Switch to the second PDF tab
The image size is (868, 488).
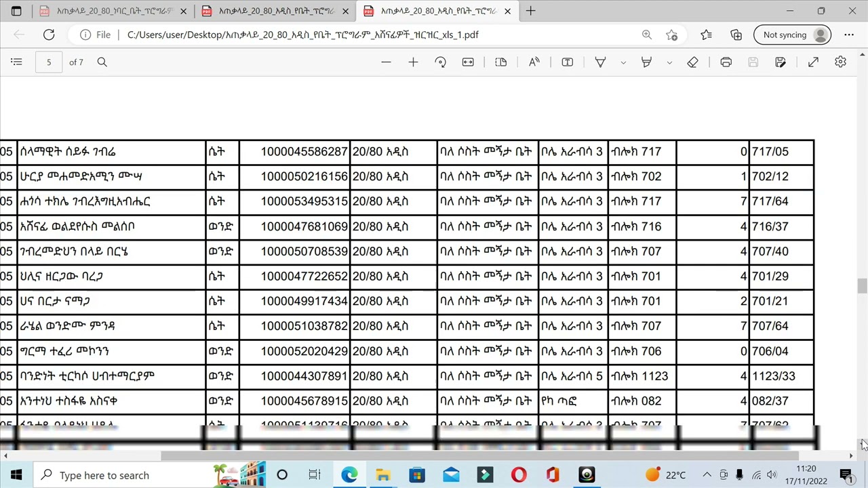[x=274, y=11]
